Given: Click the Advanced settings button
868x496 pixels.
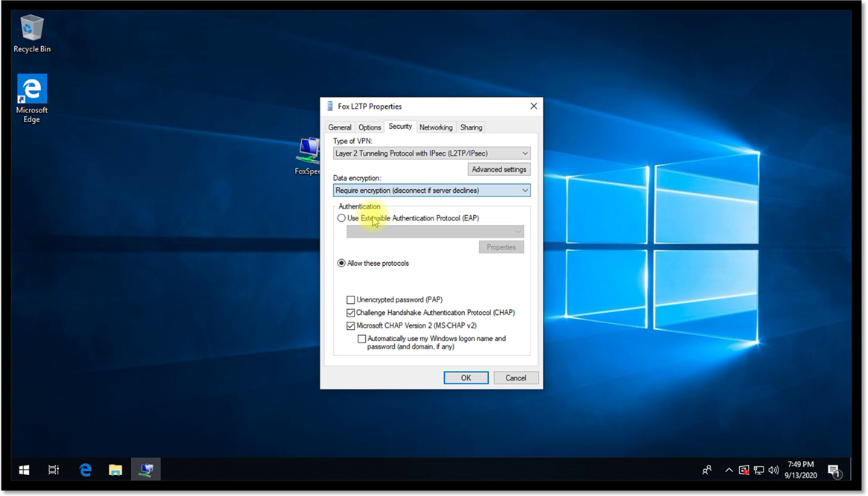Looking at the screenshot, I should coord(498,170).
